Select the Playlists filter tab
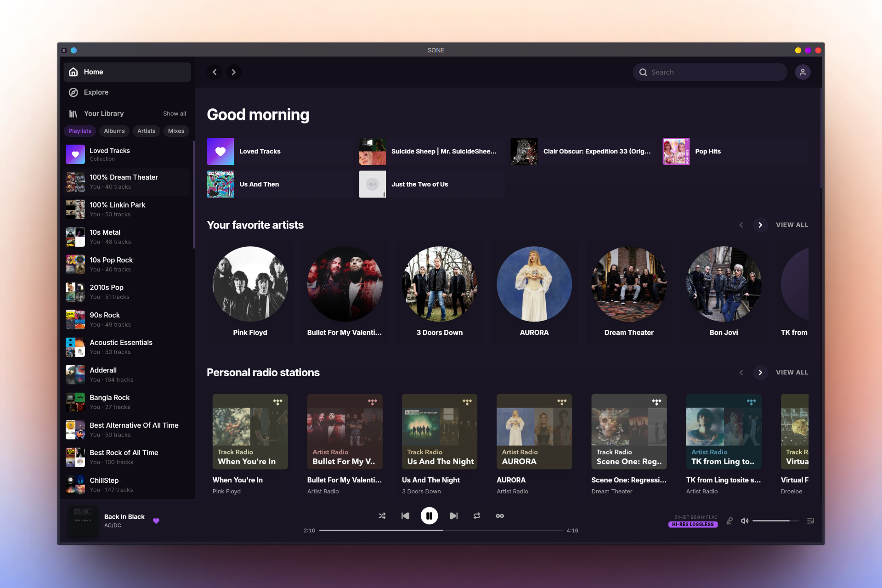This screenshot has height=588, width=882. pos(80,131)
